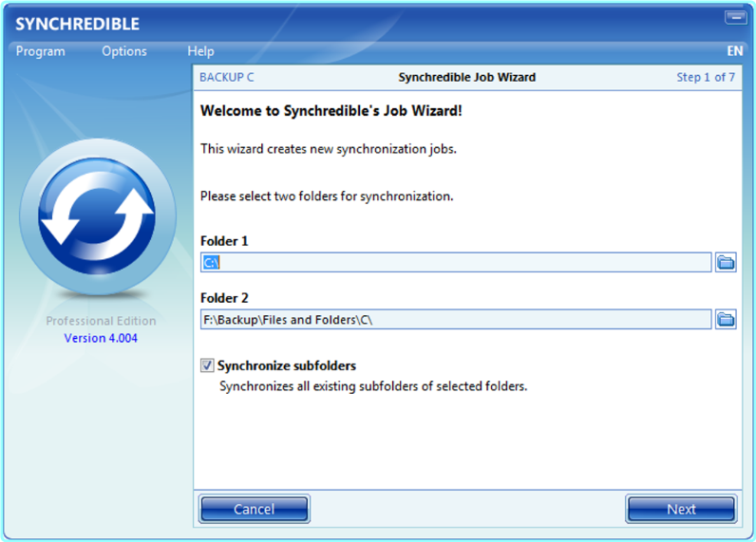Click the Folder 1 path input field

coord(456,262)
